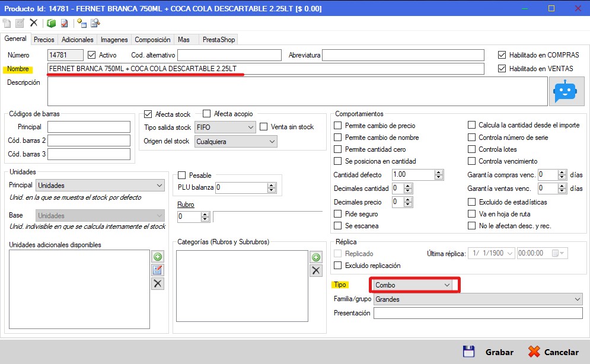Viewport: 590px width, 364px height.
Task: Open the Principal unidades dropdown
Action: (100, 186)
